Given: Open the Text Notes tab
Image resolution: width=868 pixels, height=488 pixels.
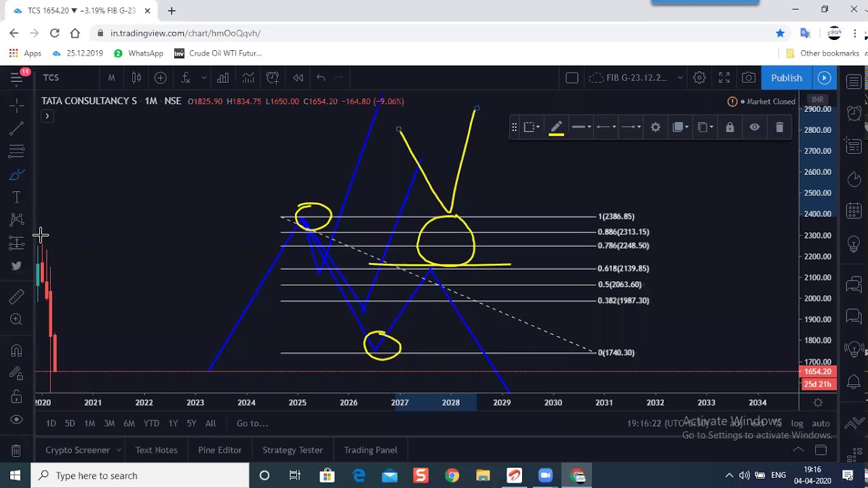Looking at the screenshot, I should [156, 450].
